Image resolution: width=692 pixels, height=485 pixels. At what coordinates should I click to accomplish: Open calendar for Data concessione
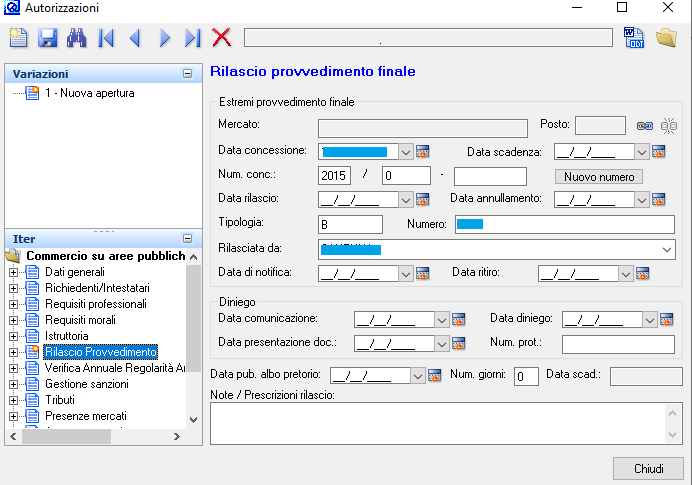[422, 151]
